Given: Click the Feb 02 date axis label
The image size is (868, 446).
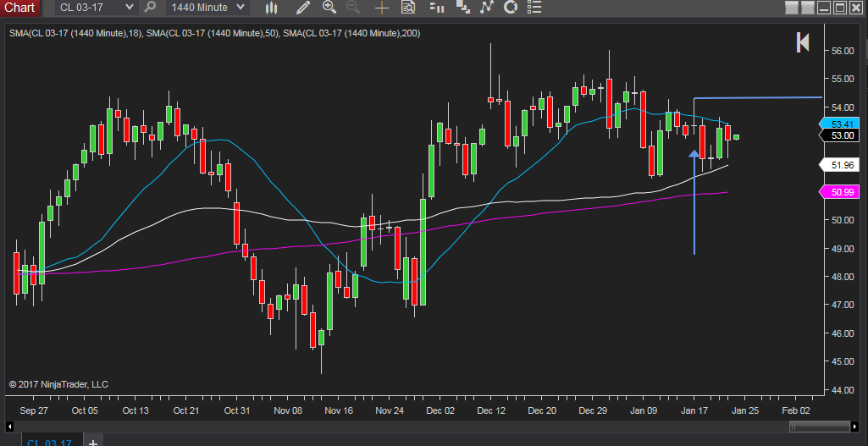Looking at the screenshot, I should (795, 410).
